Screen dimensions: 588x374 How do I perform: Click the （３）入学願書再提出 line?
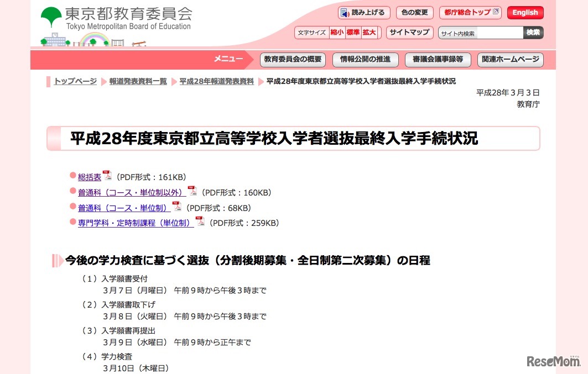[x=118, y=330]
